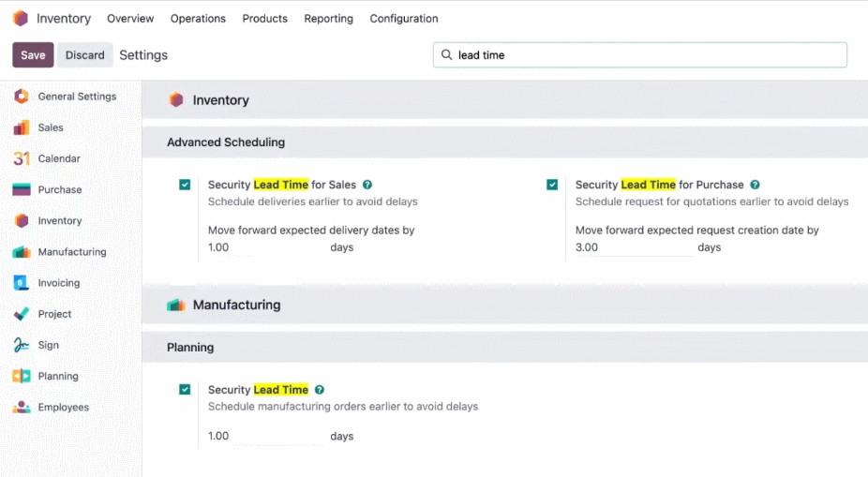Open the Configuration menu
Viewport: 868px width, 477px height.
(404, 18)
